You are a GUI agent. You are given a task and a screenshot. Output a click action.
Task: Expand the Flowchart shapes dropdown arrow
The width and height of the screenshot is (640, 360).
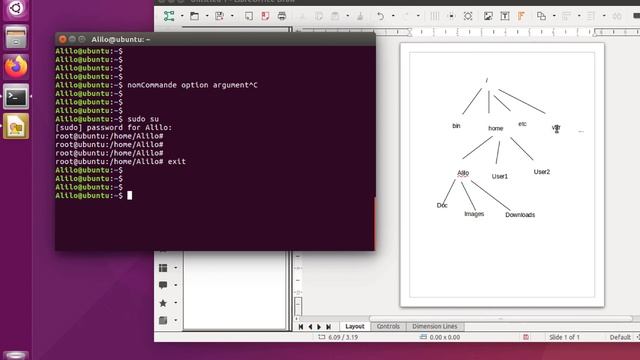pyautogui.click(x=176, y=268)
